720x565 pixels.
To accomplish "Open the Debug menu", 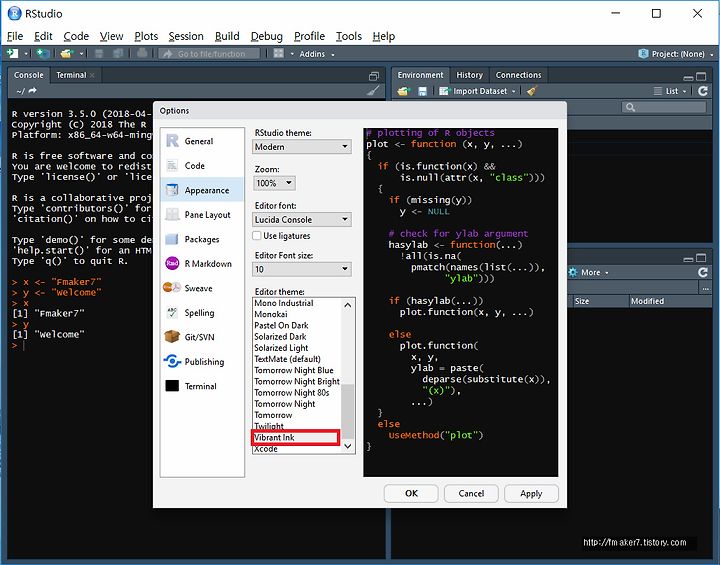I will click(x=266, y=36).
